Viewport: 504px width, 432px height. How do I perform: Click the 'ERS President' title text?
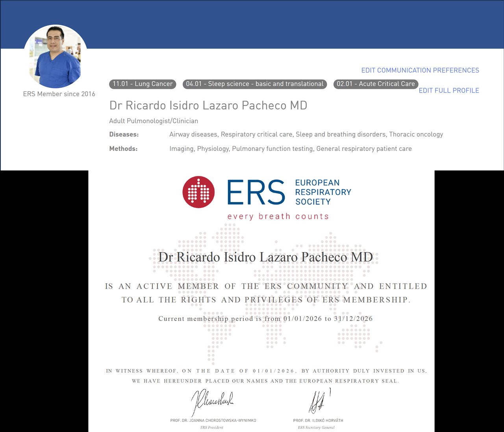click(x=212, y=428)
